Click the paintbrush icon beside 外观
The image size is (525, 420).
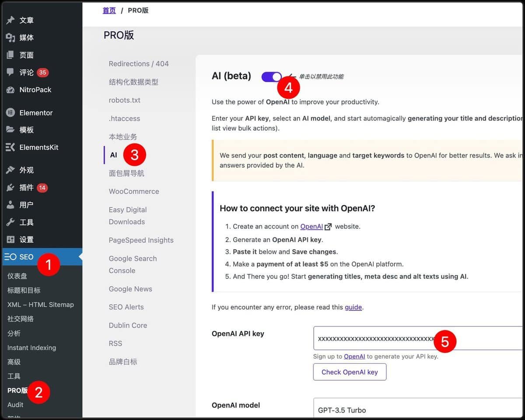pyautogui.click(x=10, y=170)
